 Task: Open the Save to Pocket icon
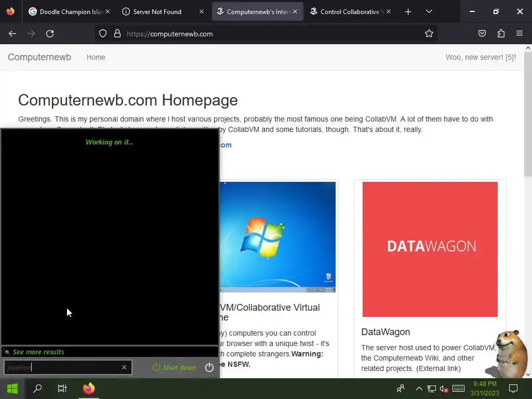pos(482,34)
